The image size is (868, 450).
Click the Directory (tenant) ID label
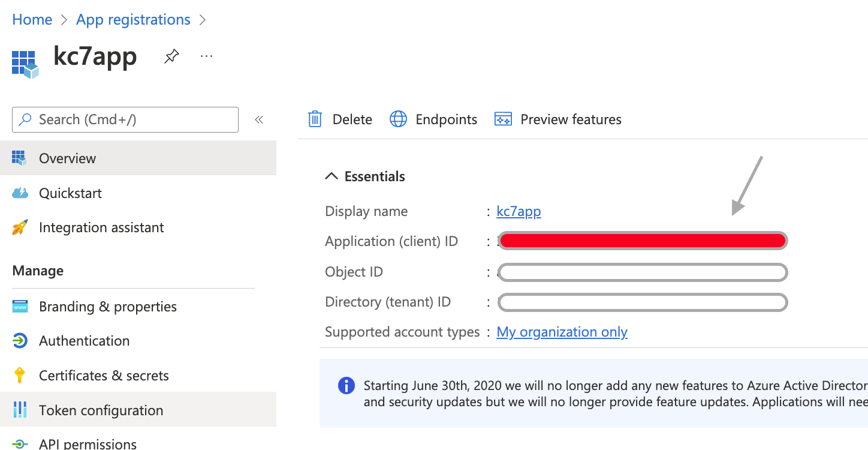click(388, 302)
